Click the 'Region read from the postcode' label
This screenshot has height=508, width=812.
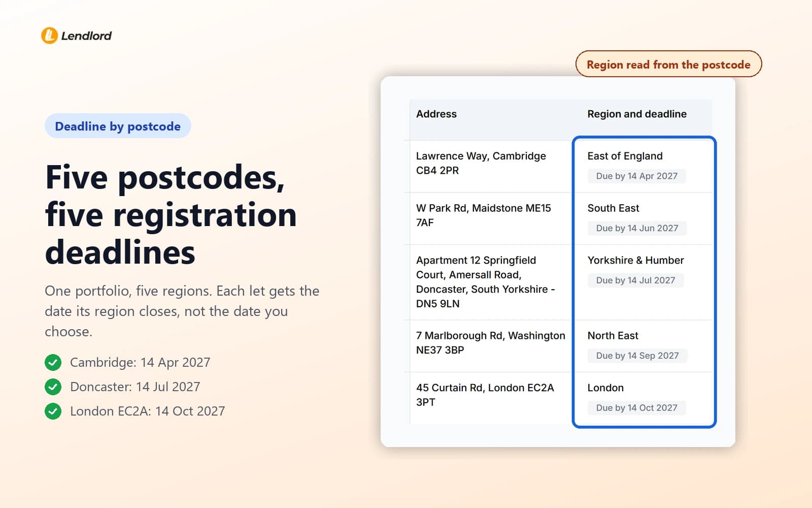pyautogui.click(x=668, y=65)
